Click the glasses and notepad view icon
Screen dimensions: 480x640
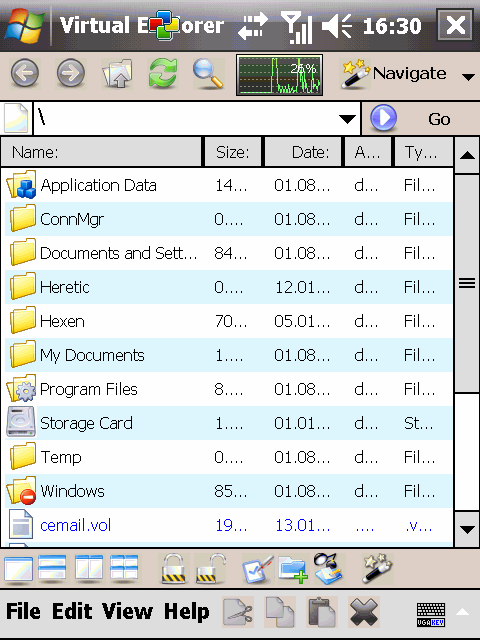pos(329,568)
